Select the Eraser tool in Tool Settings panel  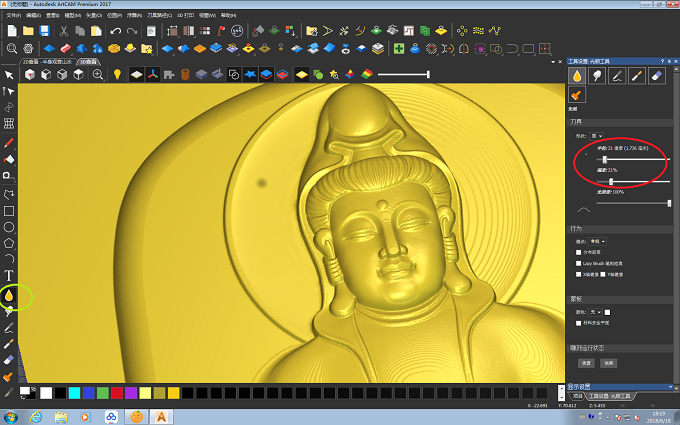point(657,76)
